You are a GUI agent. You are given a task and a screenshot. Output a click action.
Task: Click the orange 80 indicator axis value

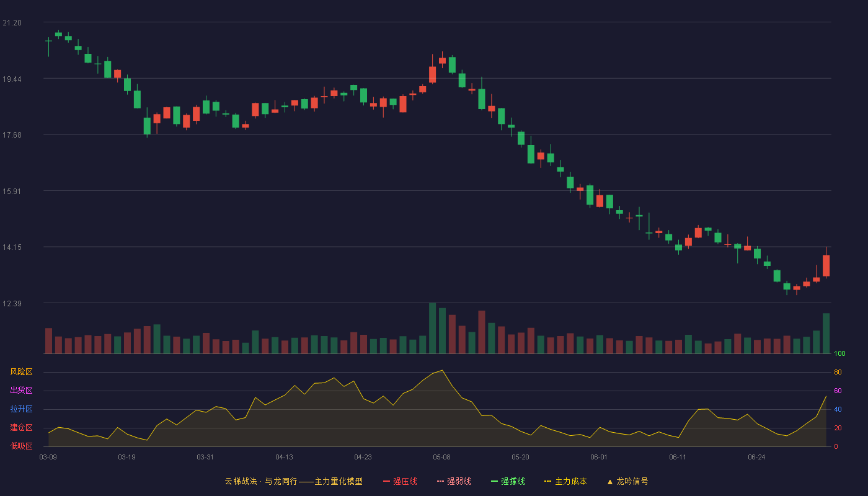pos(838,373)
